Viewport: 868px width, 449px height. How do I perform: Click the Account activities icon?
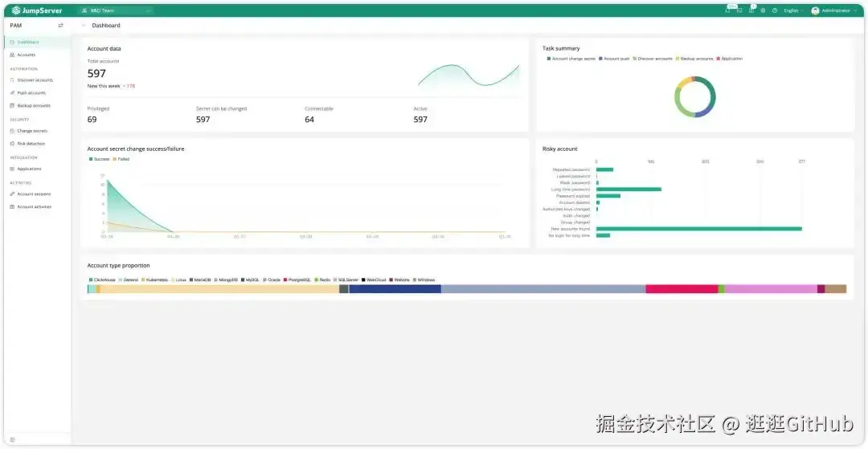12,206
